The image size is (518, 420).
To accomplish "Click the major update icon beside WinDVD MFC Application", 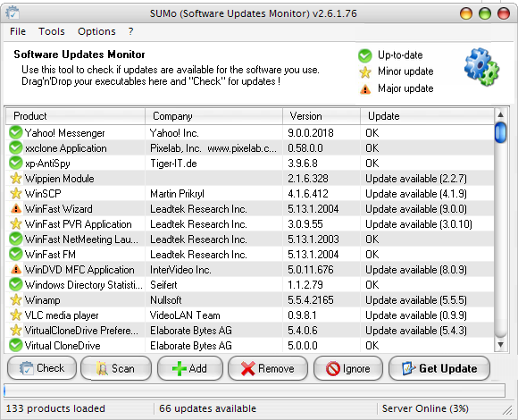I will click(x=15, y=269).
